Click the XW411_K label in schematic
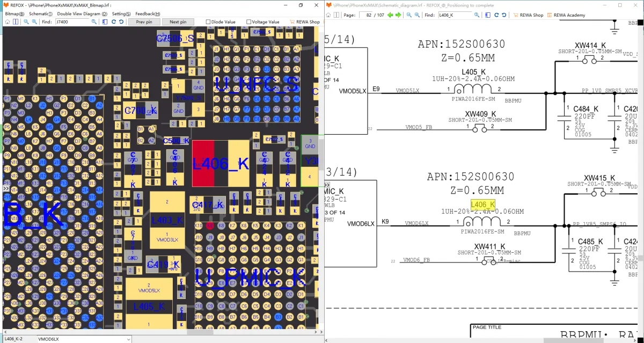This screenshot has height=343, width=644. coord(489,246)
